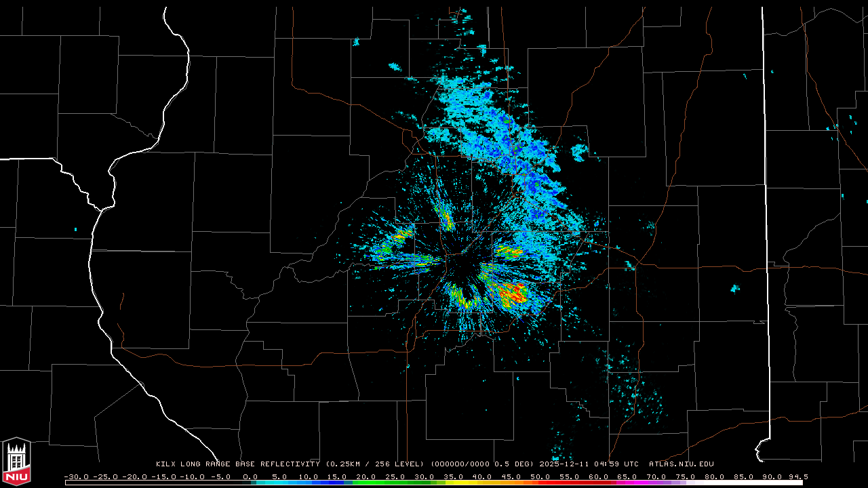Click the 94.5 label at scale end
868x488 pixels.
point(797,476)
